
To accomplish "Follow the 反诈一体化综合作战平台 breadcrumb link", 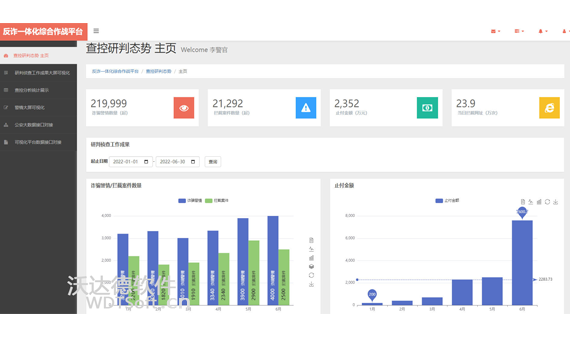I will point(115,71).
